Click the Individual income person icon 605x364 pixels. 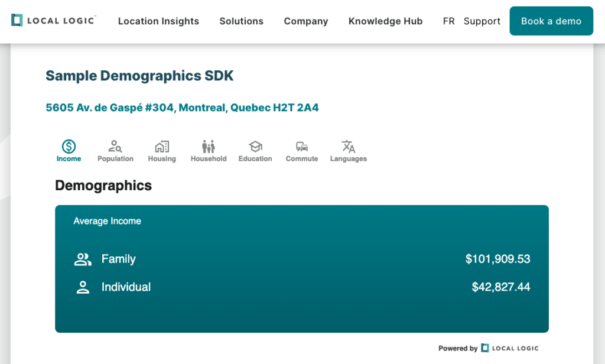pos(83,287)
